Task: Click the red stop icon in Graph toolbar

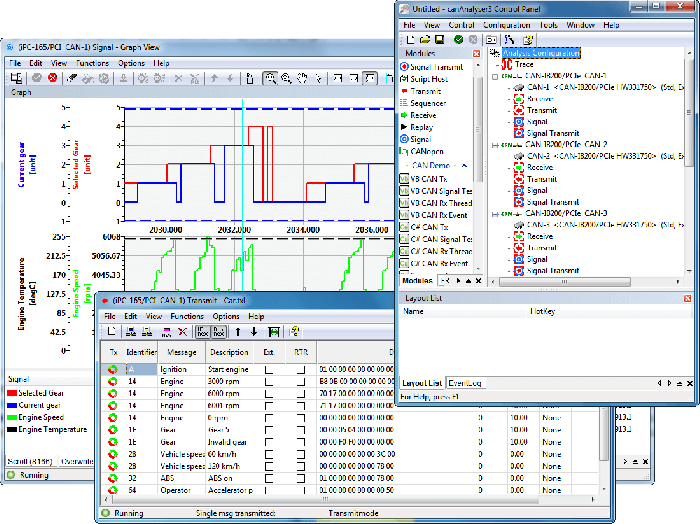Action: click(53, 78)
